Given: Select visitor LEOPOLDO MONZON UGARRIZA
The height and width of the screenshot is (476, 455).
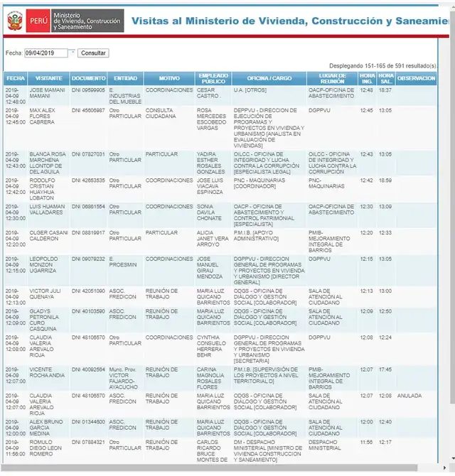Looking at the screenshot, I should click(43, 265).
